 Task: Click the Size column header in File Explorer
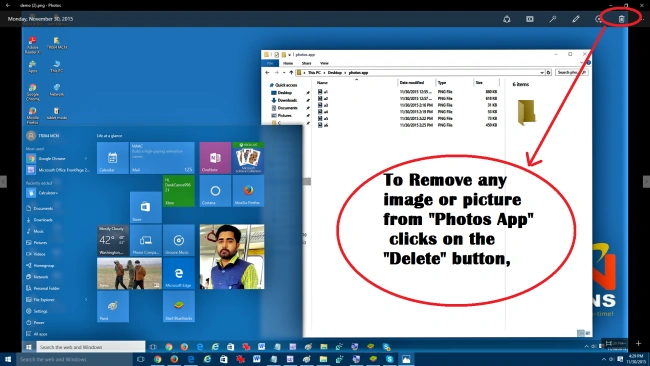point(479,82)
